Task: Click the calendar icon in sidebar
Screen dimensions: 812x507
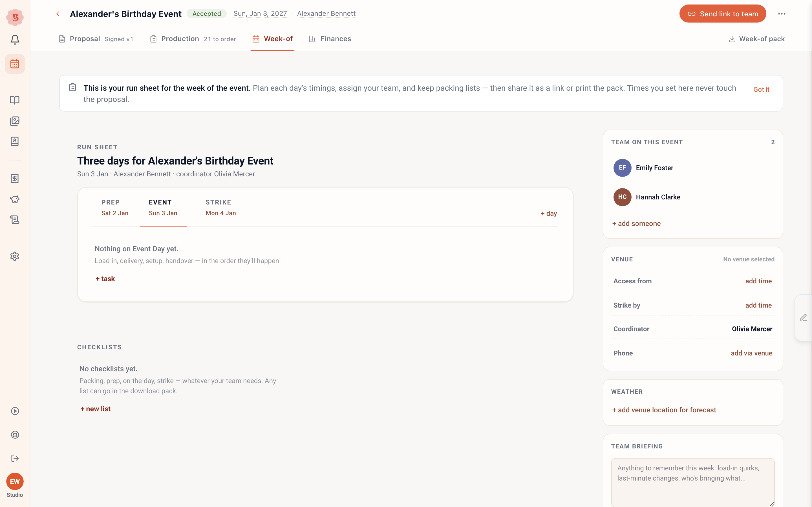Action: pyautogui.click(x=15, y=64)
